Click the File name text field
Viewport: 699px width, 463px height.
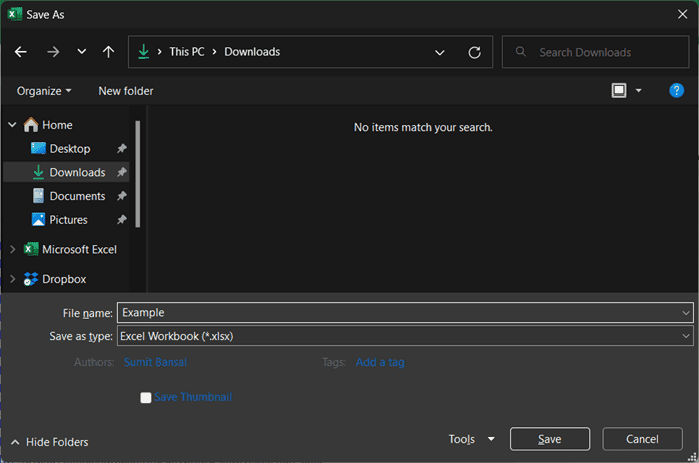click(x=400, y=313)
